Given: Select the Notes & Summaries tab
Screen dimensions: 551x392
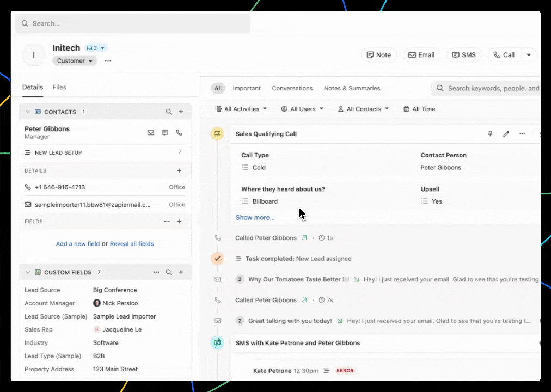Looking at the screenshot, I should tap(352, 88).
